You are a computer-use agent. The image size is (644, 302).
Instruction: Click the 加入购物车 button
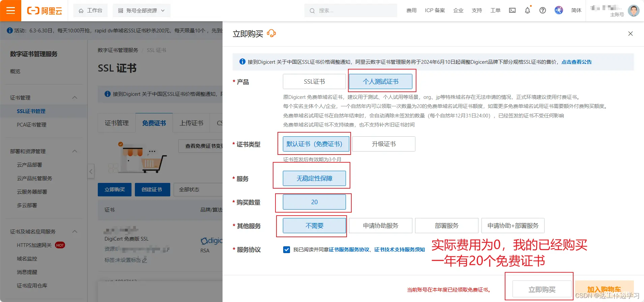604,289
